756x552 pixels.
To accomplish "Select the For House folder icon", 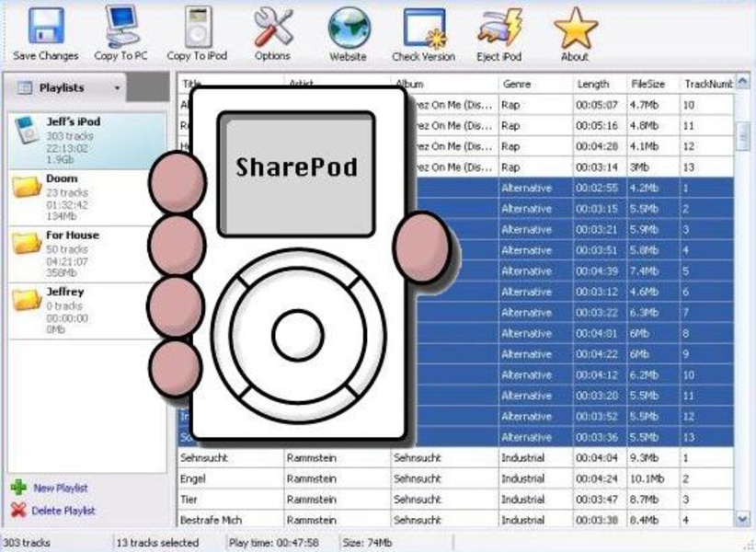I will tap(27, 243).
